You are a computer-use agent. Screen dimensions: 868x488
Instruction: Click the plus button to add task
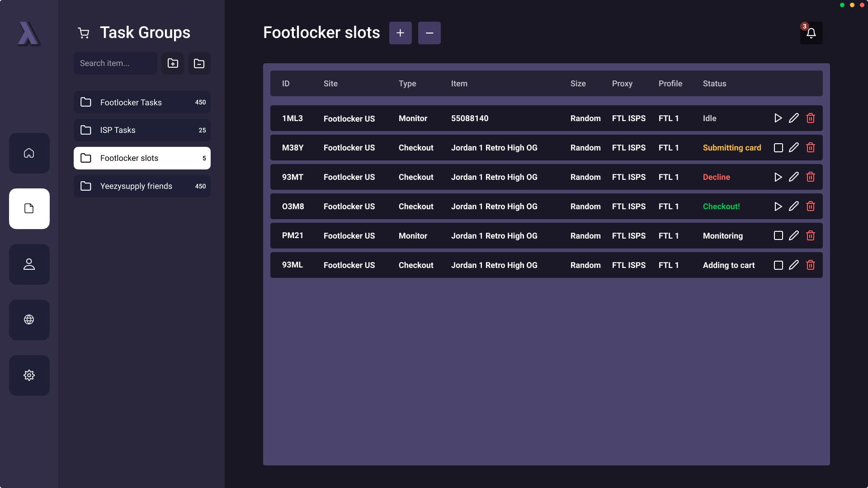coord(400,33)
